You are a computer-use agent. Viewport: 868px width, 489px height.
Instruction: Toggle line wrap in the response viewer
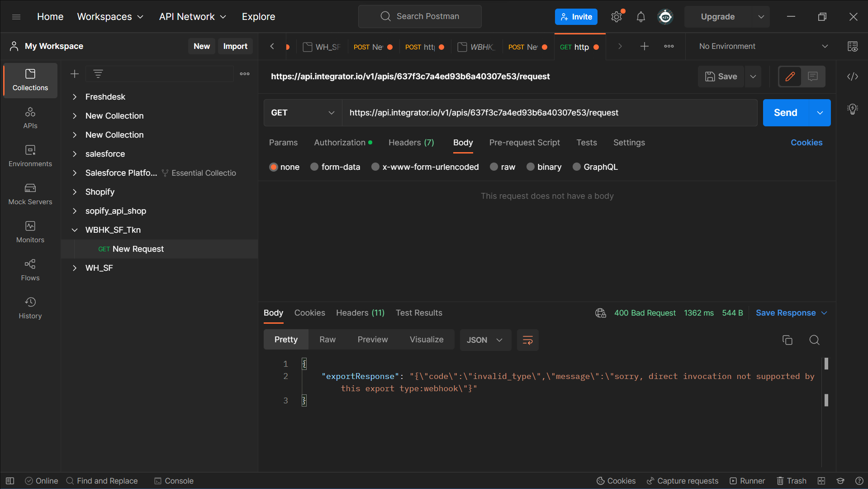click(x=527, y=340)
